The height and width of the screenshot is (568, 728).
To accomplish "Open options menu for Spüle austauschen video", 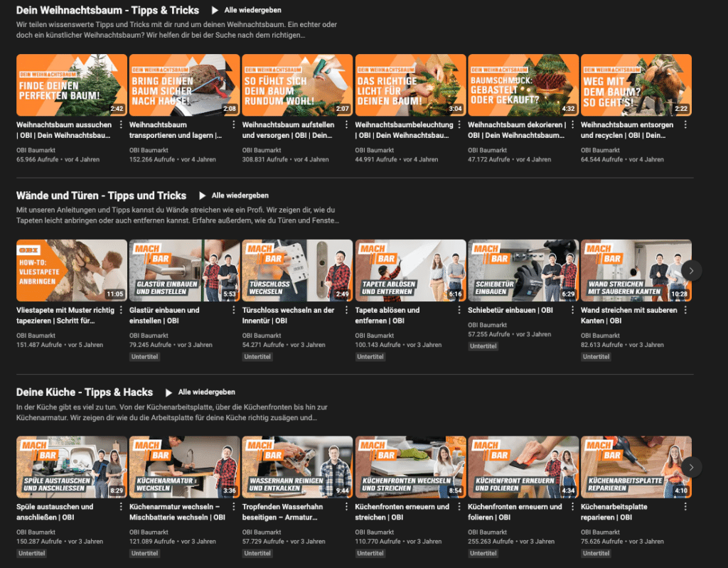I will coord(121,506).
